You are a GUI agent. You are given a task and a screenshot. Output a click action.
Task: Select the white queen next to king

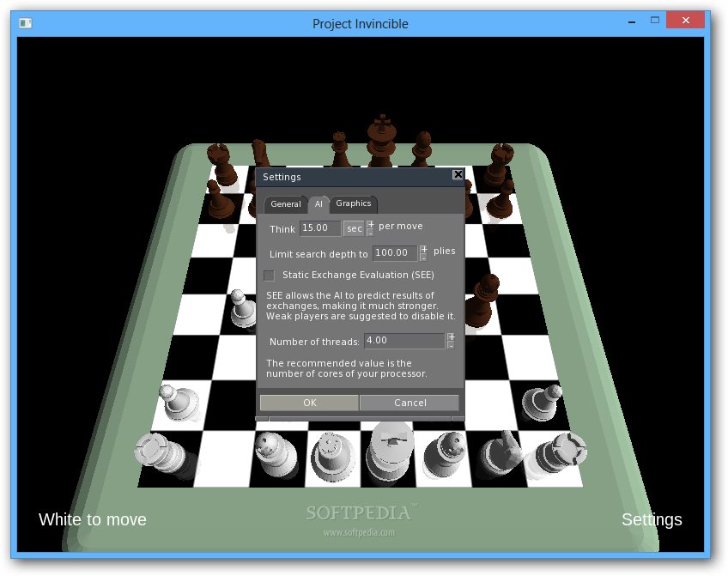coord(332,458)
